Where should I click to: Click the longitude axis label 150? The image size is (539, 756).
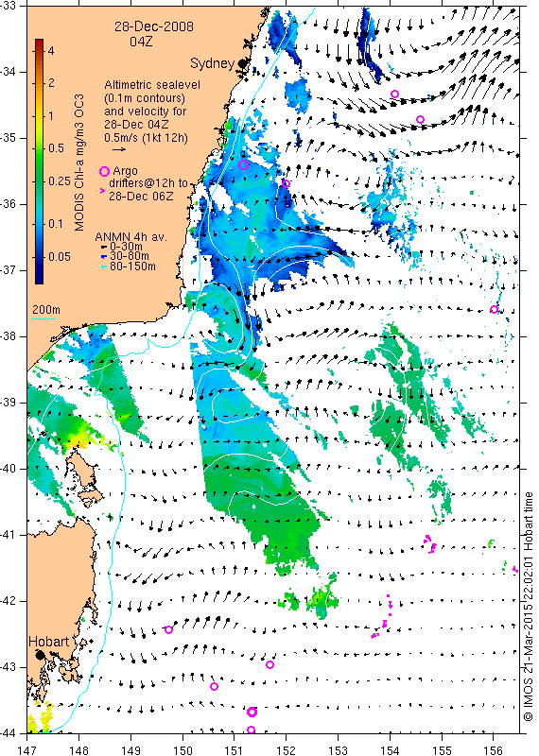click(x=183, y=749)
